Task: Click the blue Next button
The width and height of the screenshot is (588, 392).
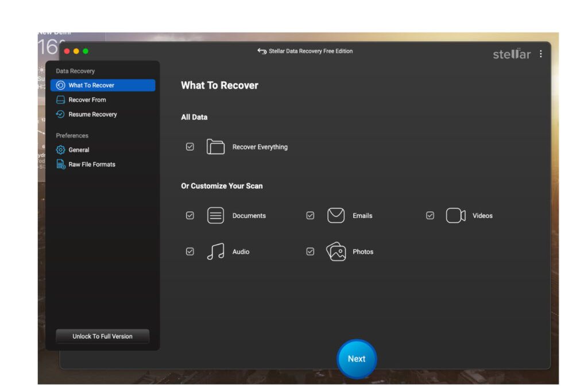Action: point(357,359)
